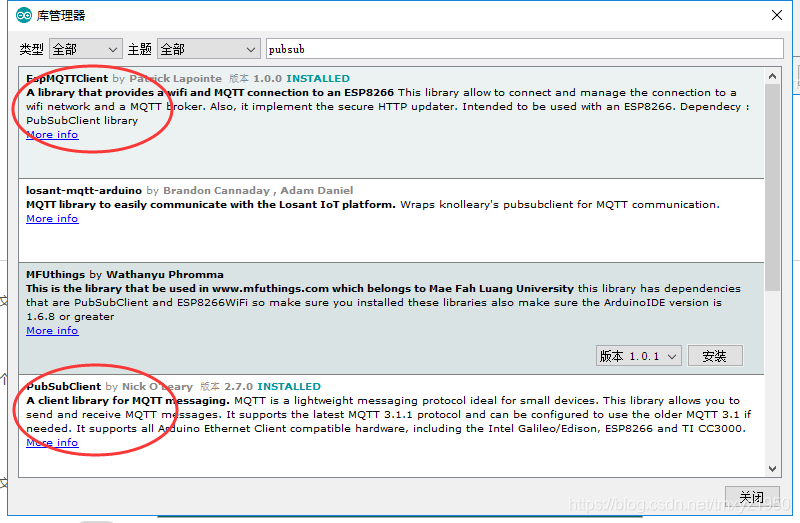Click the 关闭 (Close) button
Screen dimensions: 800x523
pyautogui.click(x=752, y=496)
